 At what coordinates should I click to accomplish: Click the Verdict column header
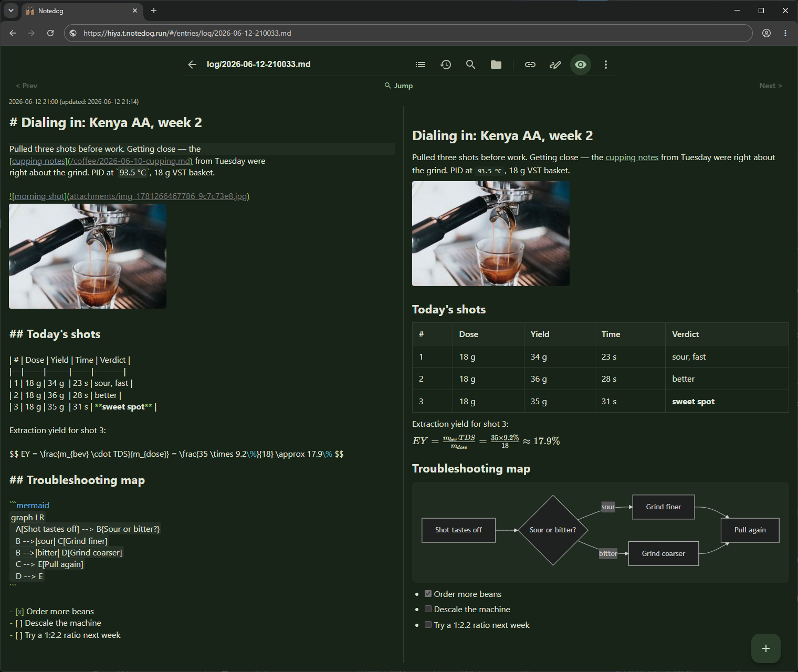(727, 334)
